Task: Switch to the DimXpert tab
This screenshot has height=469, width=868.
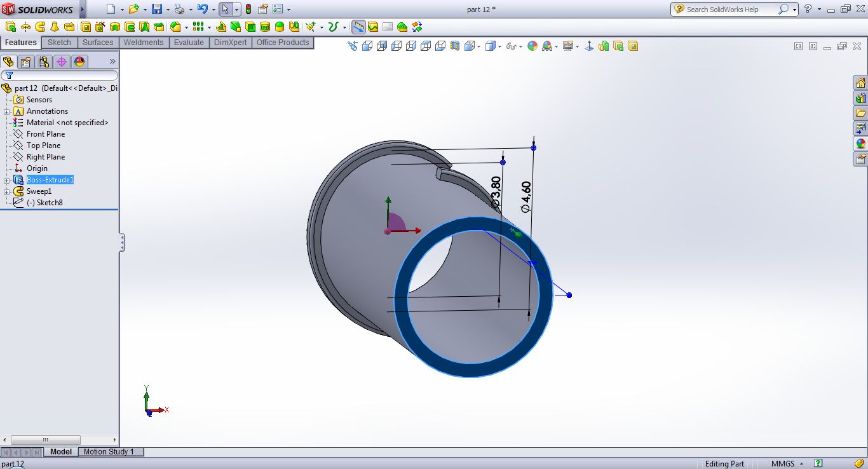Action: point(231,43)
